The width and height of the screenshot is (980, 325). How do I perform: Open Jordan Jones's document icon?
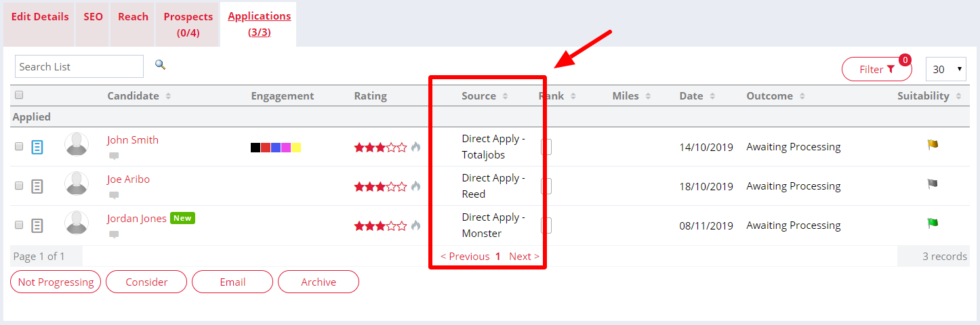click(37, 225)
